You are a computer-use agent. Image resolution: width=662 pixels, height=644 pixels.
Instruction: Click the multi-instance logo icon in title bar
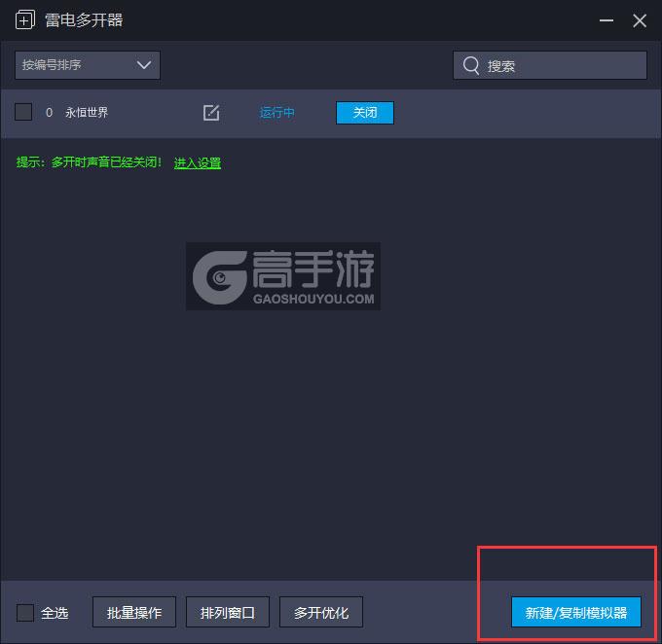25,19
